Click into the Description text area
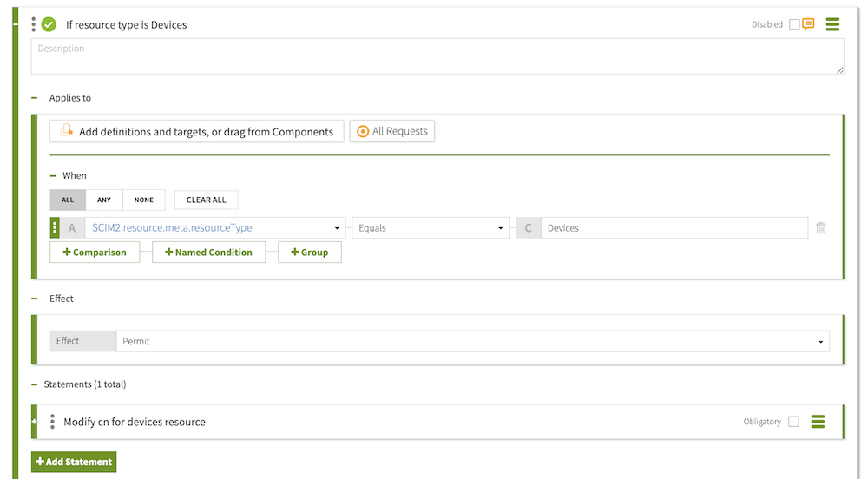 tap(437, 56)
